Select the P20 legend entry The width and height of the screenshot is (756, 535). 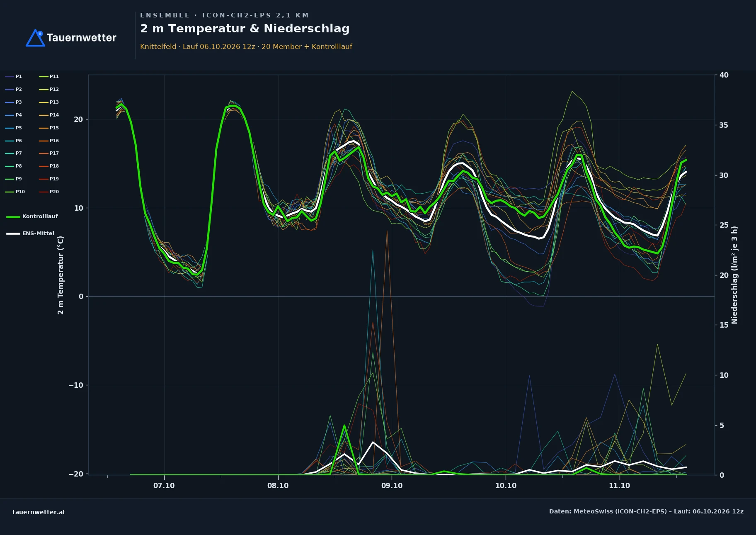tap(49, 192)
